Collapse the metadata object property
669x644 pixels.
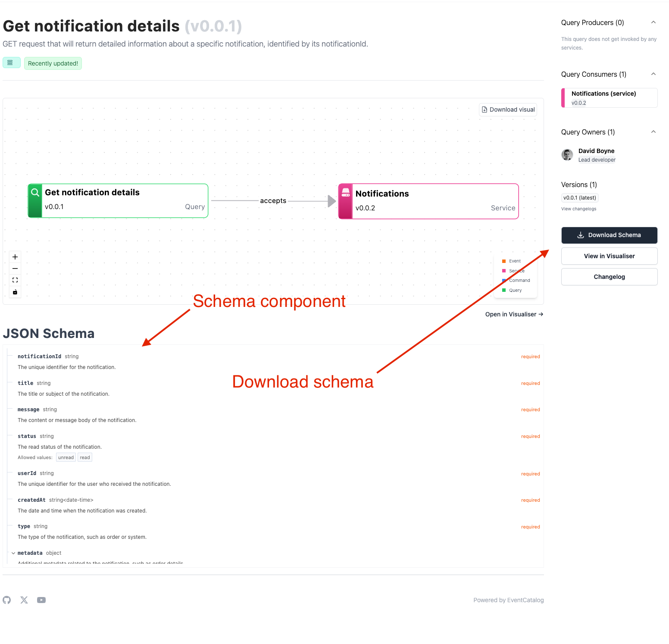point(13,553)
